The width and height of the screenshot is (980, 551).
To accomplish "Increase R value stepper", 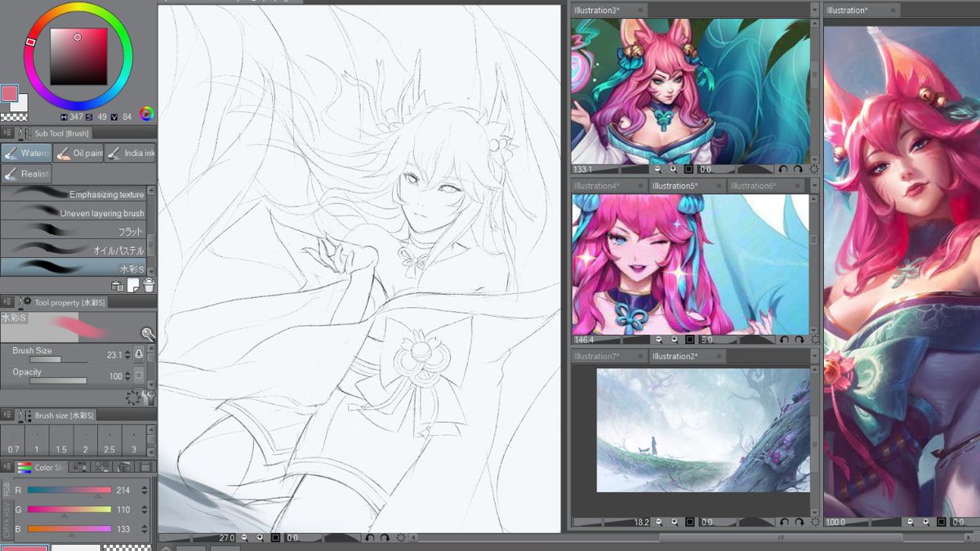I will 145,488.
